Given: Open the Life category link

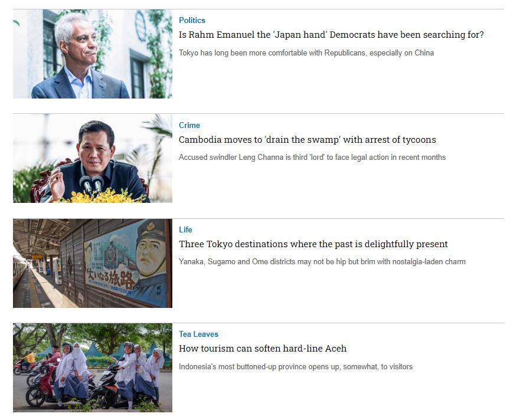Looking at the screenshot, I should pos(185,230).
